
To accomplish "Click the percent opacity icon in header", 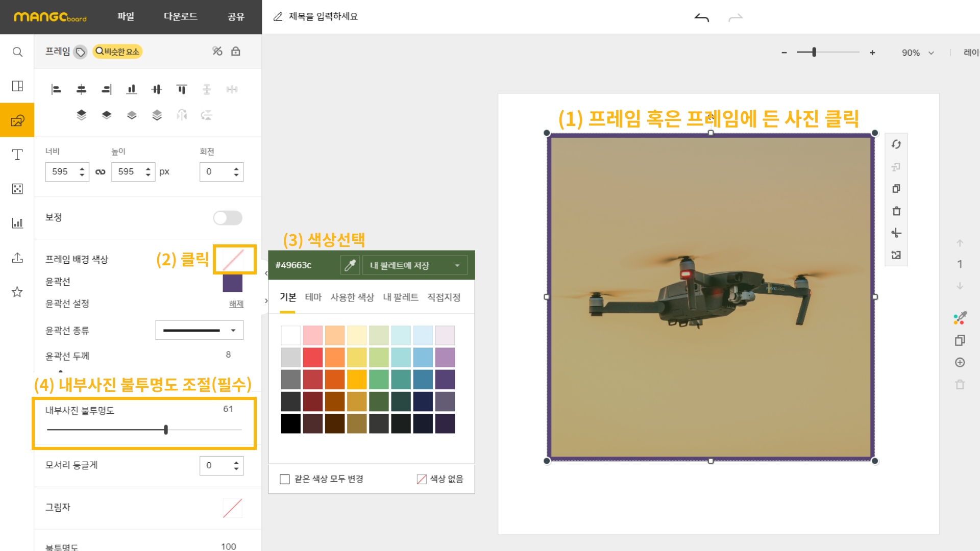I will pos(217,51).
